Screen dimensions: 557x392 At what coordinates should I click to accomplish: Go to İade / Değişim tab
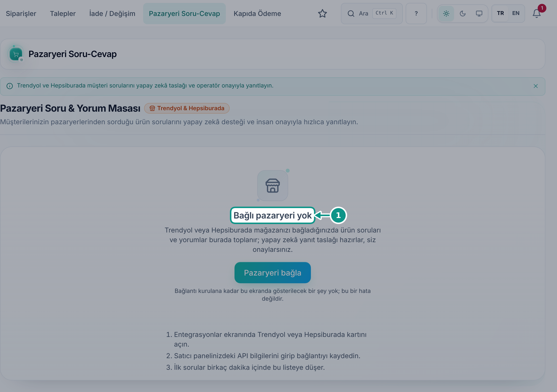[112, 14]
